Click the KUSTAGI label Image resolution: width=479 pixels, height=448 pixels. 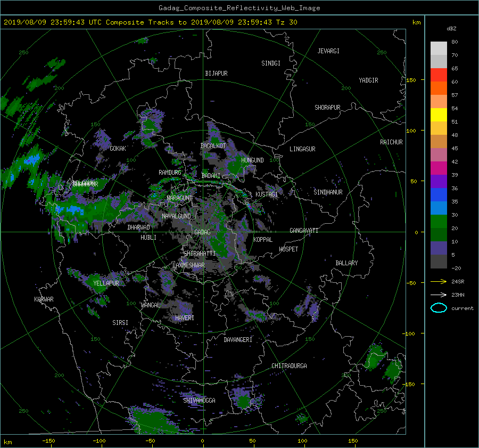coord(267,194)
